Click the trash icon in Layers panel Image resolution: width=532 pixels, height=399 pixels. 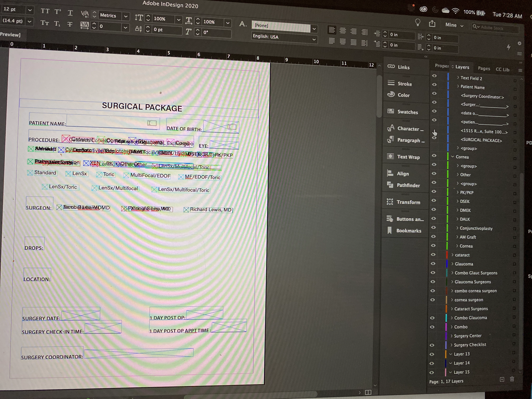tap(512, 379)
